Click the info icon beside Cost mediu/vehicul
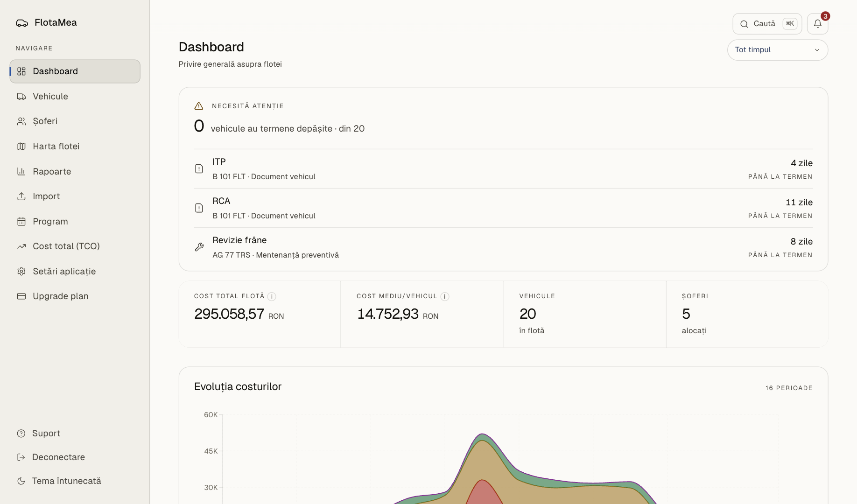Image resolution: width=857 pixels, height=504 pixels. pos(445,296)
